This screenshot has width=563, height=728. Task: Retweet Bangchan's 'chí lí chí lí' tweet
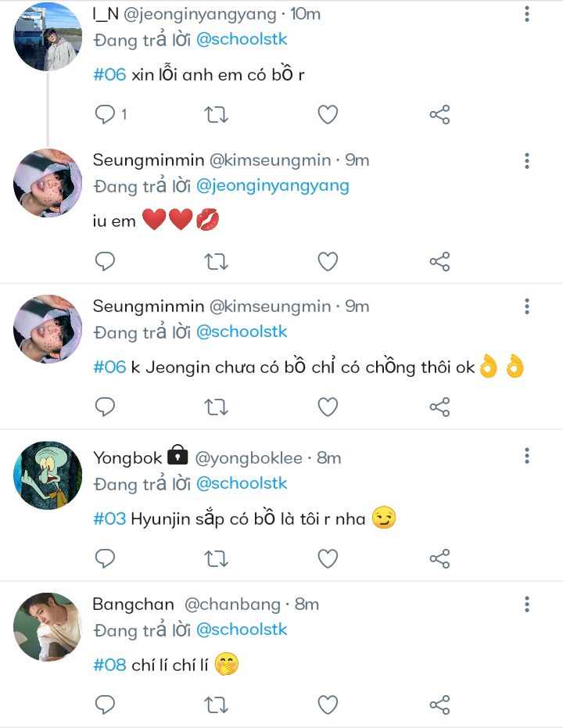216,705
